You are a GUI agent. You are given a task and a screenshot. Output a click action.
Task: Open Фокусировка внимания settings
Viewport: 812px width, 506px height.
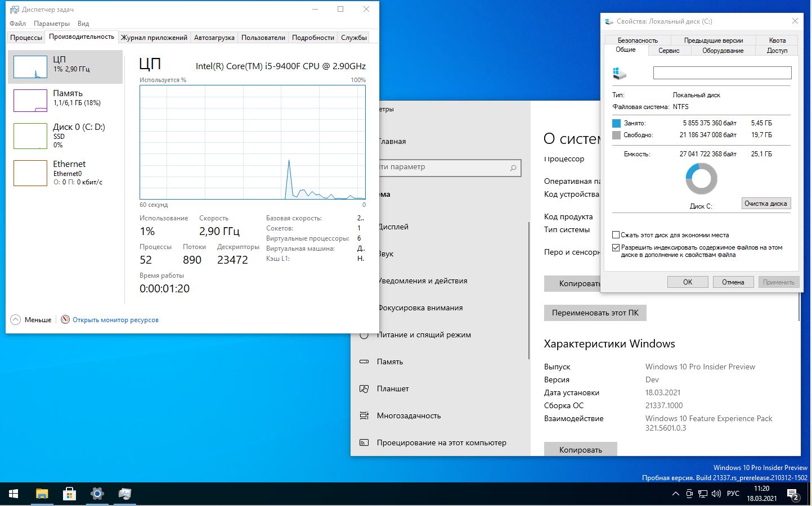click(x=420, y=308)
